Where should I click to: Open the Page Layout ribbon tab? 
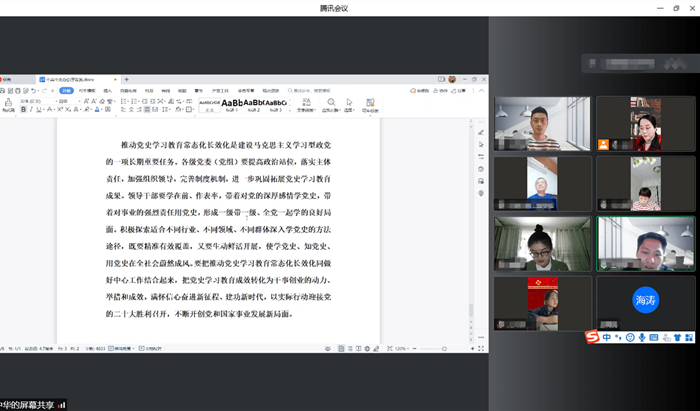[128, 91]
